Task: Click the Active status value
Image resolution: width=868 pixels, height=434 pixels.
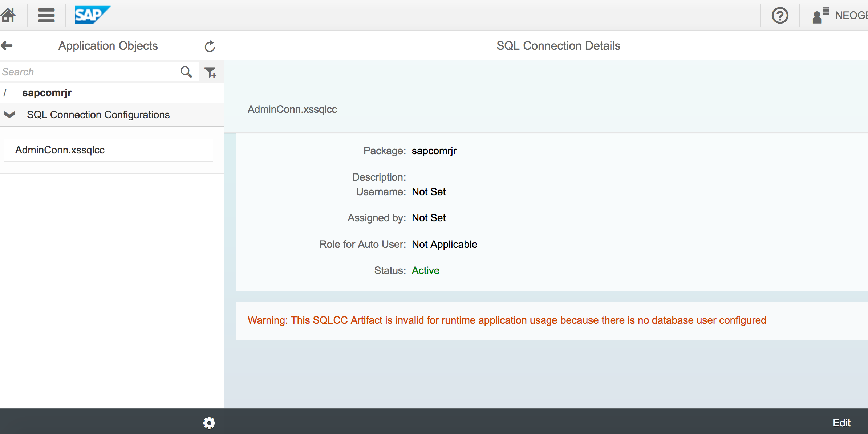Action: [x=425, y=270]
